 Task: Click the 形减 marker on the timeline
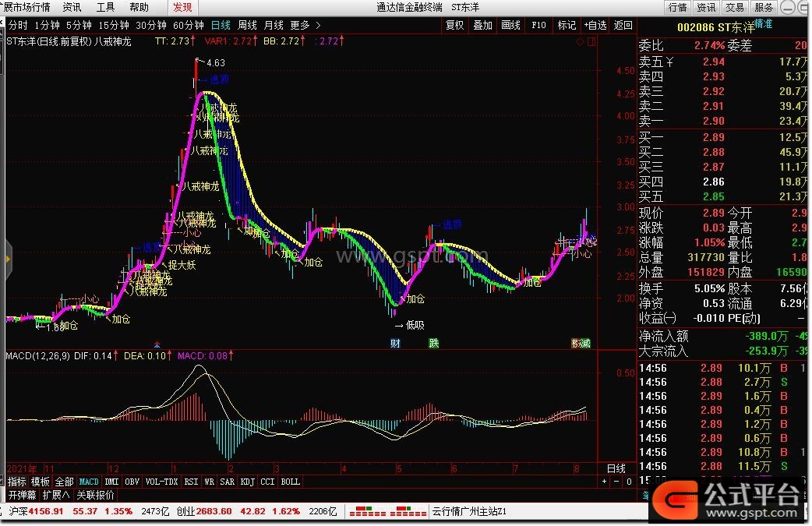pos(581,343)
